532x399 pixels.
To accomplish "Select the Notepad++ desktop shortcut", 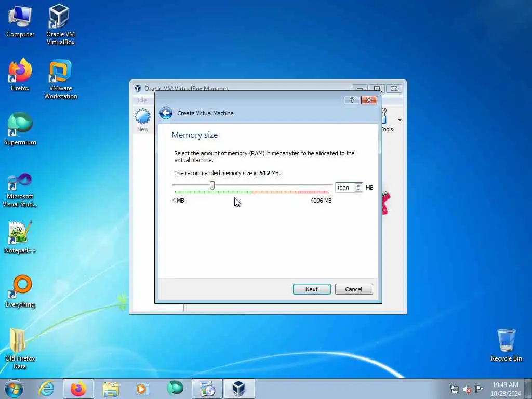I will point(20,237).
